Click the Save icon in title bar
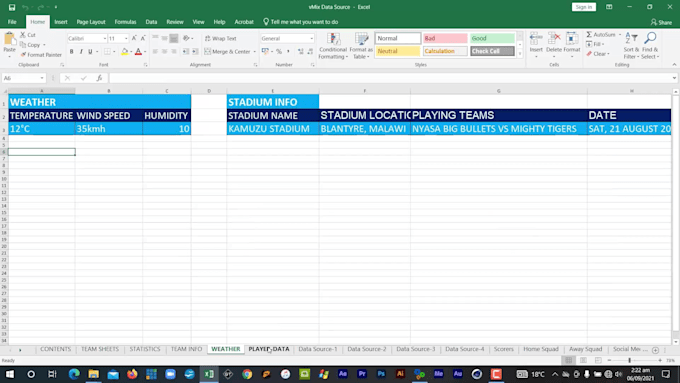680x383 pixels. [x=12, y=7]
